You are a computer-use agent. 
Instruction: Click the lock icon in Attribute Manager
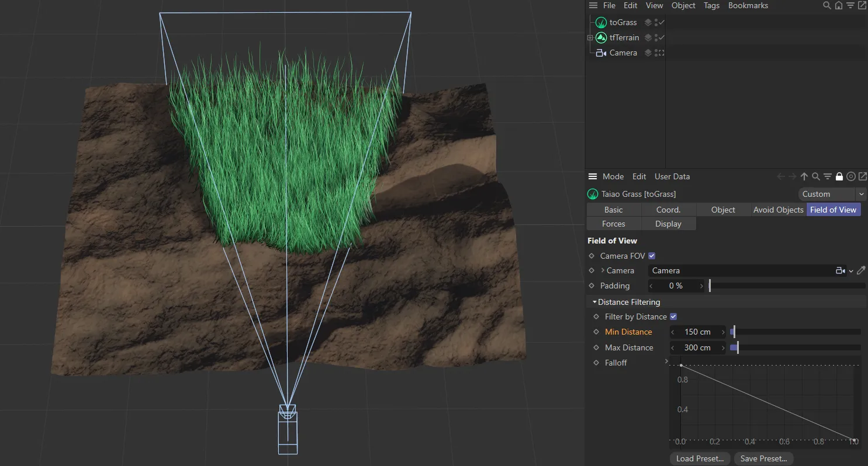coord(839,176)
